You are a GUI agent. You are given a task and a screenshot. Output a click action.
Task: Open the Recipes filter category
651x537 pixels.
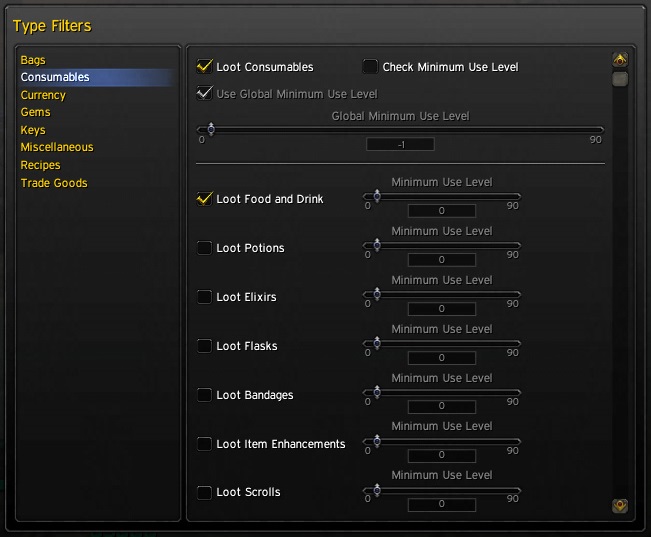point(41,165)
